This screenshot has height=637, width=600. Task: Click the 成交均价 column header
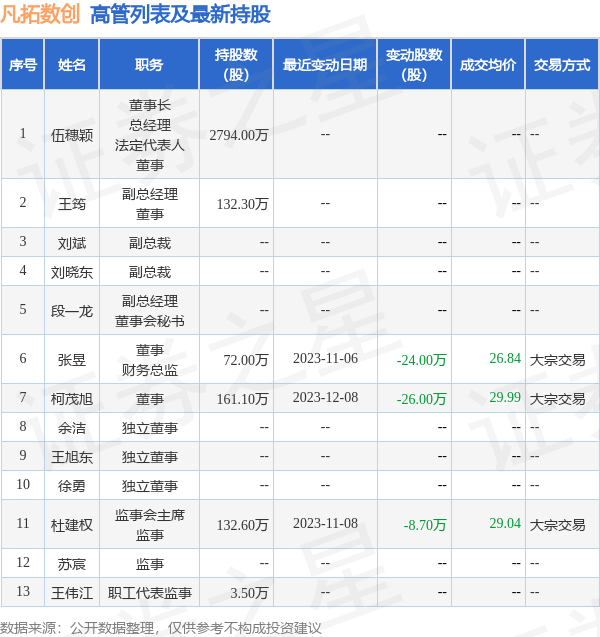coord(488,65)
